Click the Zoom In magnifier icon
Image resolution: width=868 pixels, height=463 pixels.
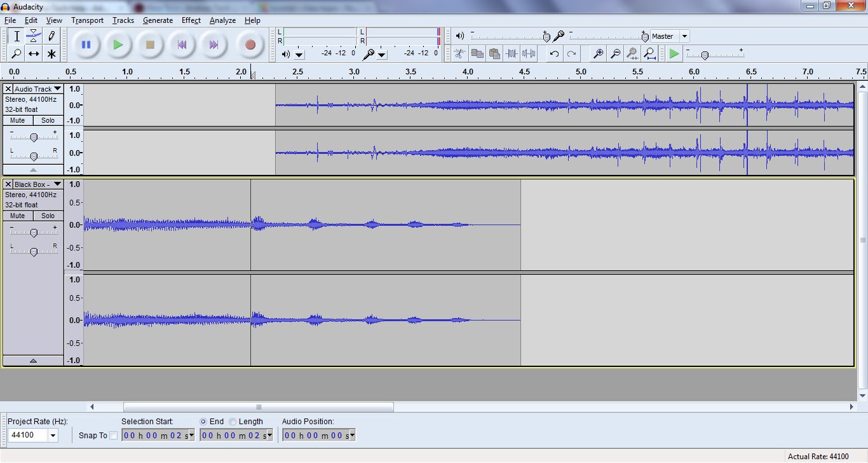pyautogui.click(x=598, y=54)
